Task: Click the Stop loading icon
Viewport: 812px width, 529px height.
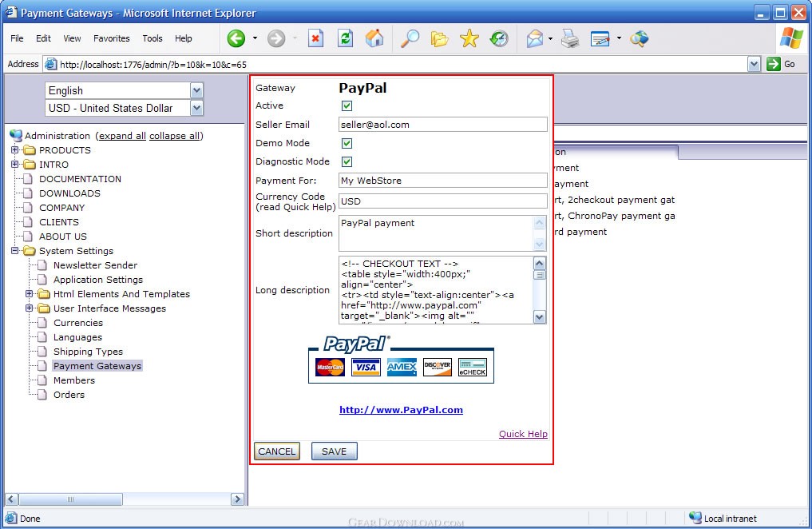Action: click(315, 38)
